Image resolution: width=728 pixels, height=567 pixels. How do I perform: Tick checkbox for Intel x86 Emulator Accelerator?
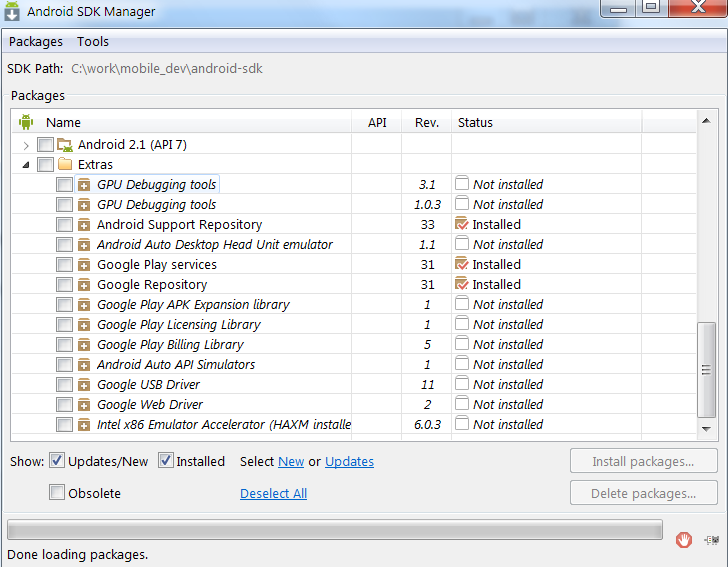[x=65, y=424]
